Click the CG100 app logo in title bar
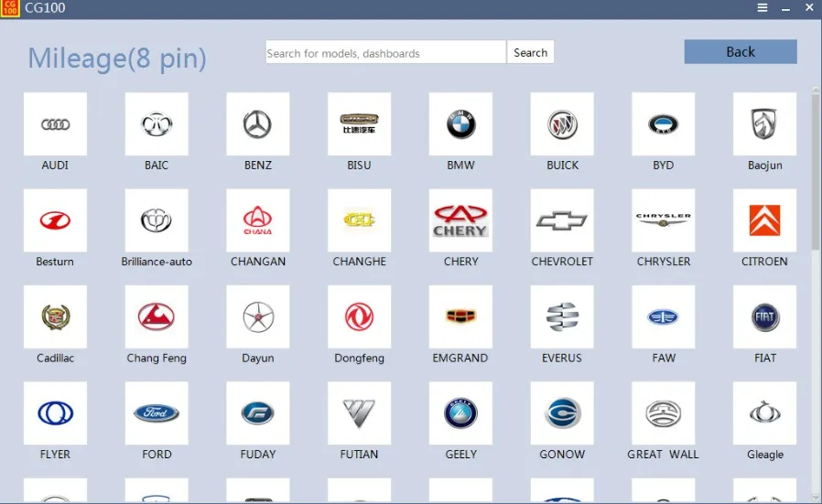822x504 pixels. coord(9,8)
